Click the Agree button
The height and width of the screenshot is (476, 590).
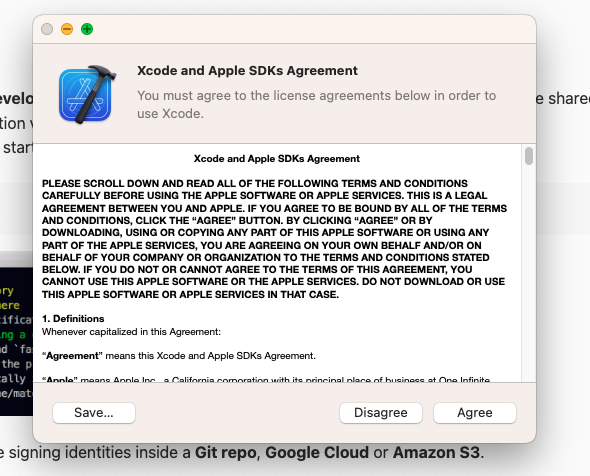coord(474,413)
